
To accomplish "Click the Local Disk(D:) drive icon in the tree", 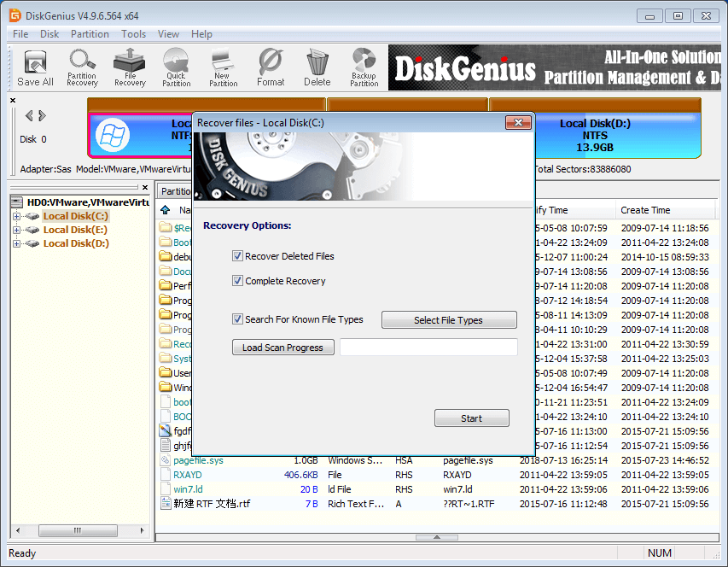I will [x=32, y=244].
